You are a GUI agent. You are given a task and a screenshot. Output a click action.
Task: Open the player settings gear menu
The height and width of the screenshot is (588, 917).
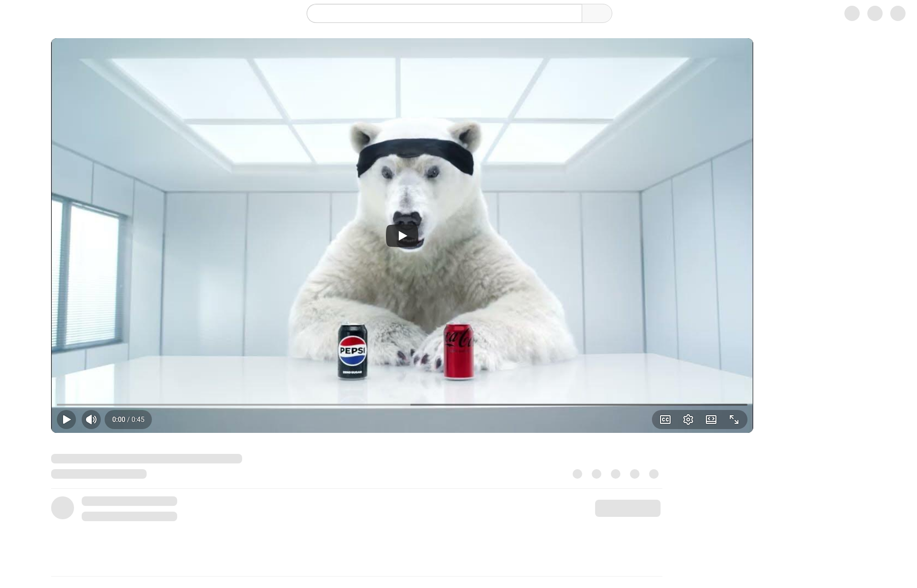(688, 420)
